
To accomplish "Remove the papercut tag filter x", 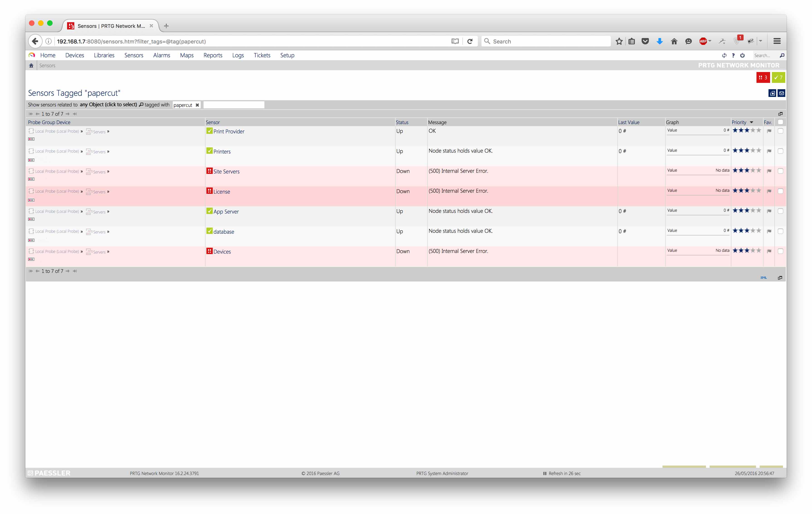I will [197, 105].
